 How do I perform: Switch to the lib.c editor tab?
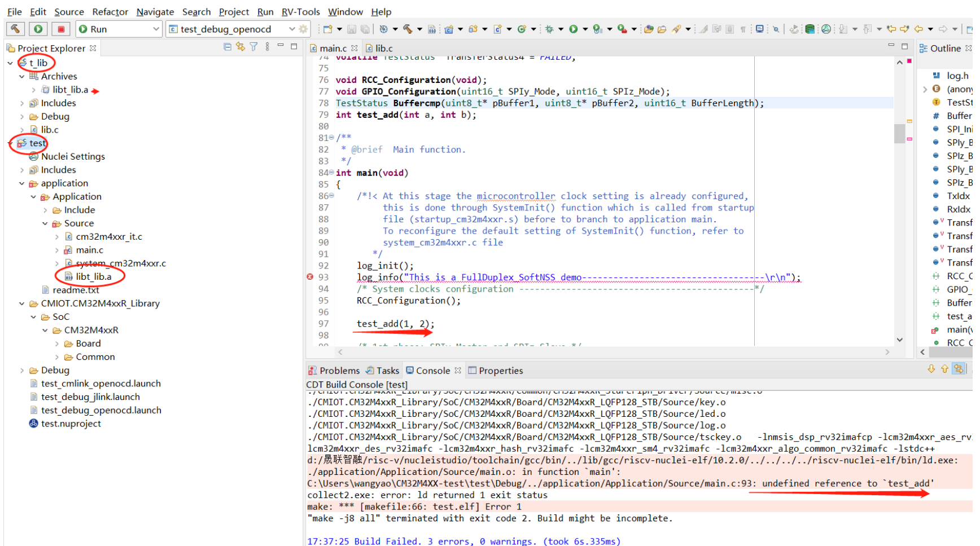pyautogui.click(x=383, y=49)
